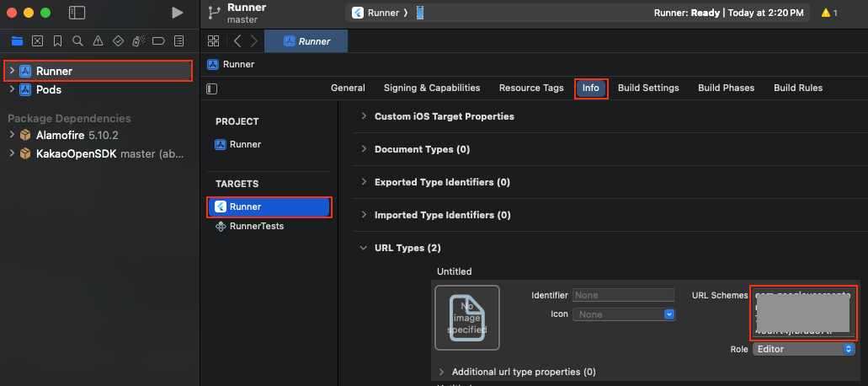Expand the KakaoOpenSDK package dependency
The image size is (868, 386).
(12, 153)
